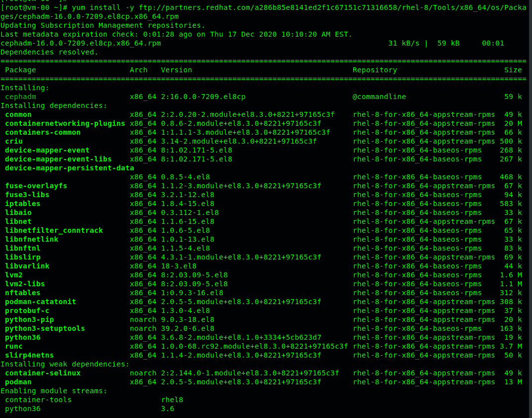532x418 pixels.
Task: Click the runc package name
Action: coord(14,346)
